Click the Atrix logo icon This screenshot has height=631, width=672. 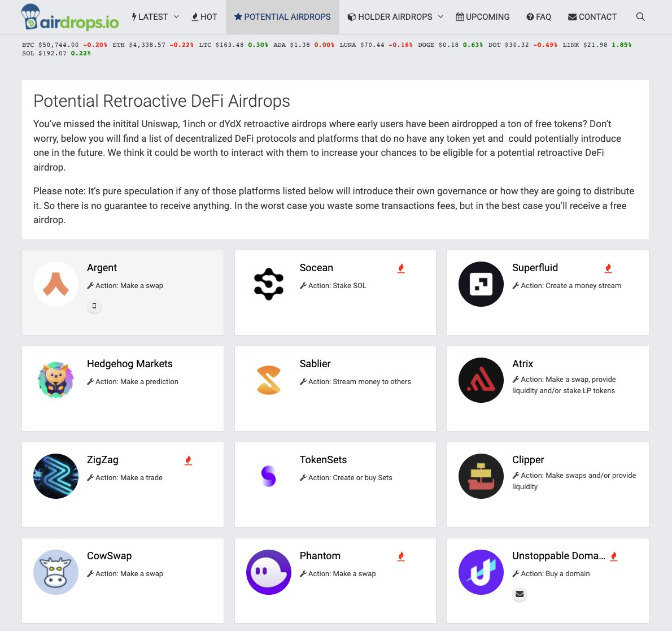481,380
